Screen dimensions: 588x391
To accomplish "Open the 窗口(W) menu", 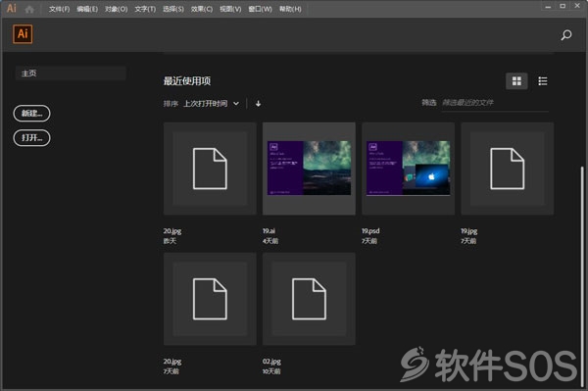I will pos(260,9).
